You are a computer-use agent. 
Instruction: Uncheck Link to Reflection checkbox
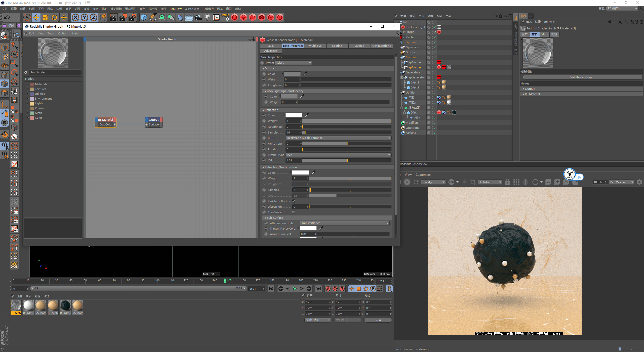tap(294, 201)
